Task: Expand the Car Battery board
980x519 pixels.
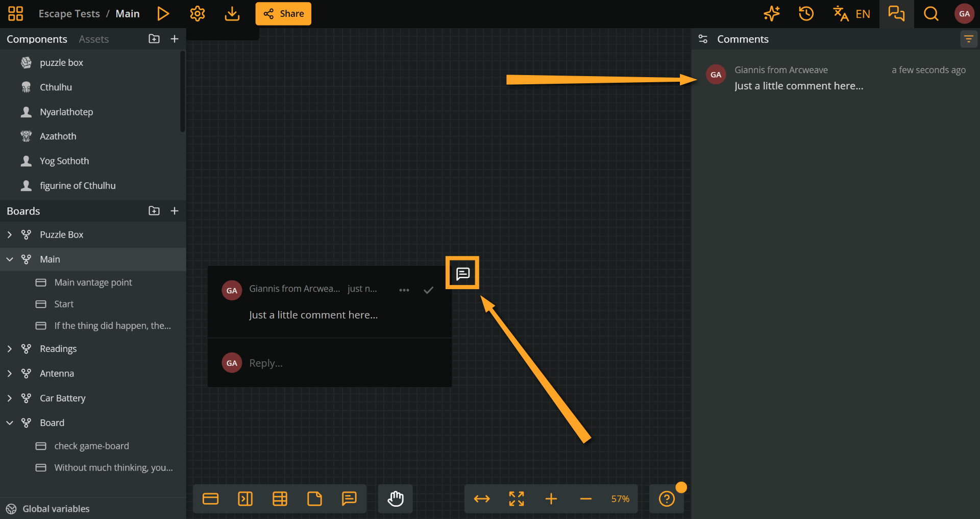Action: pos(10,398)
